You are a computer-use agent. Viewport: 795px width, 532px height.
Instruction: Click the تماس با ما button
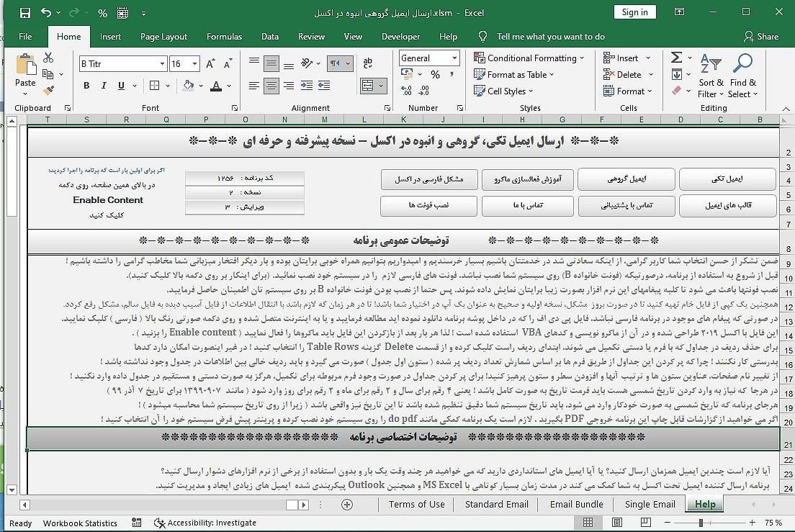pyautogui.click(x=528, y=205)
